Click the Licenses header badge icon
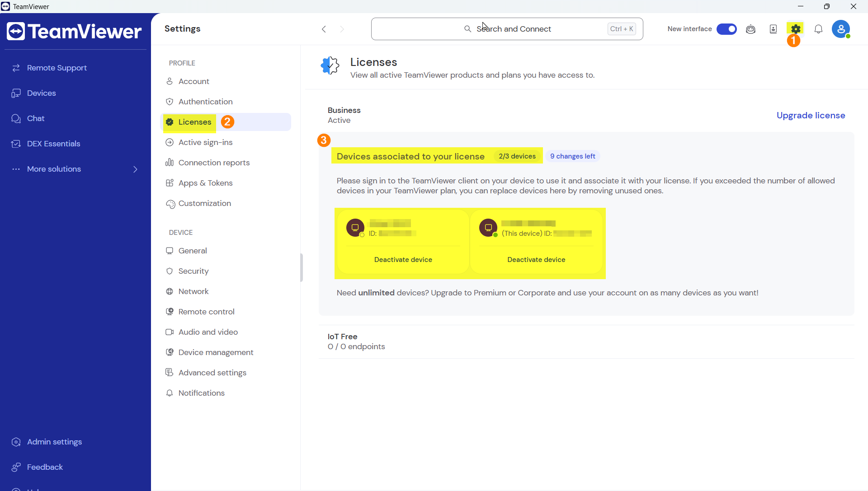This screenshot has width=868, height=491. click(330, 66)
